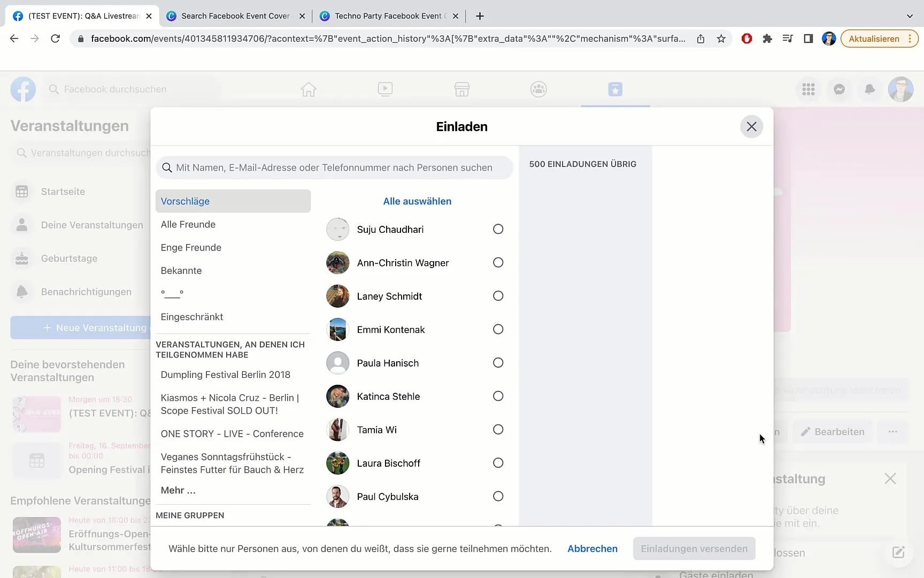The image size is (924, 578).
Task: Open the Marketplace icon
Action: [462, 89]
